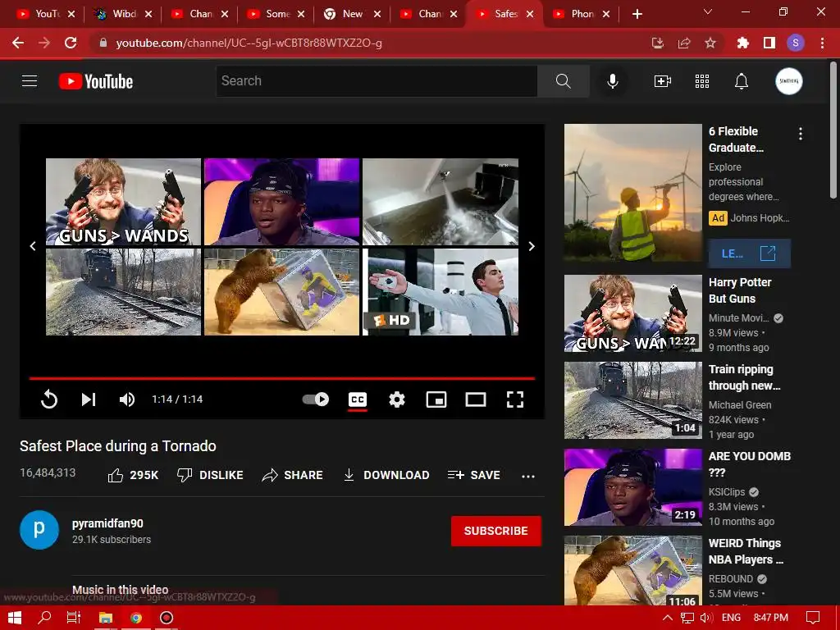
Task: Click the video progress bar
Action: tap(282, 378)
